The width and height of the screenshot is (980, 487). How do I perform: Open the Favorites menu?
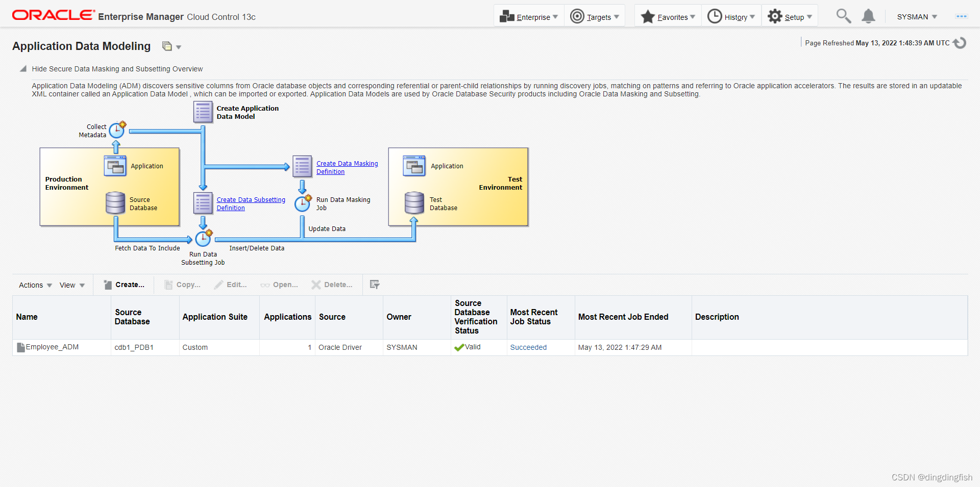668,17
